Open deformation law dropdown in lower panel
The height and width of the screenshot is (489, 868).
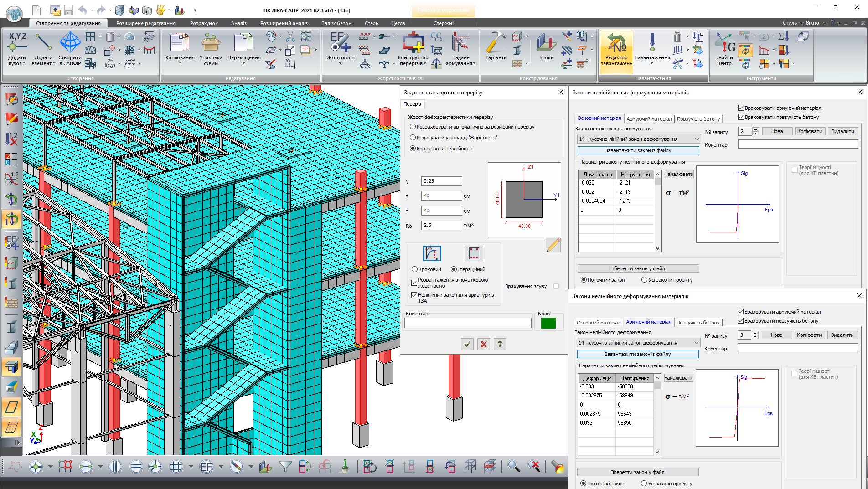tap(696, 343)
